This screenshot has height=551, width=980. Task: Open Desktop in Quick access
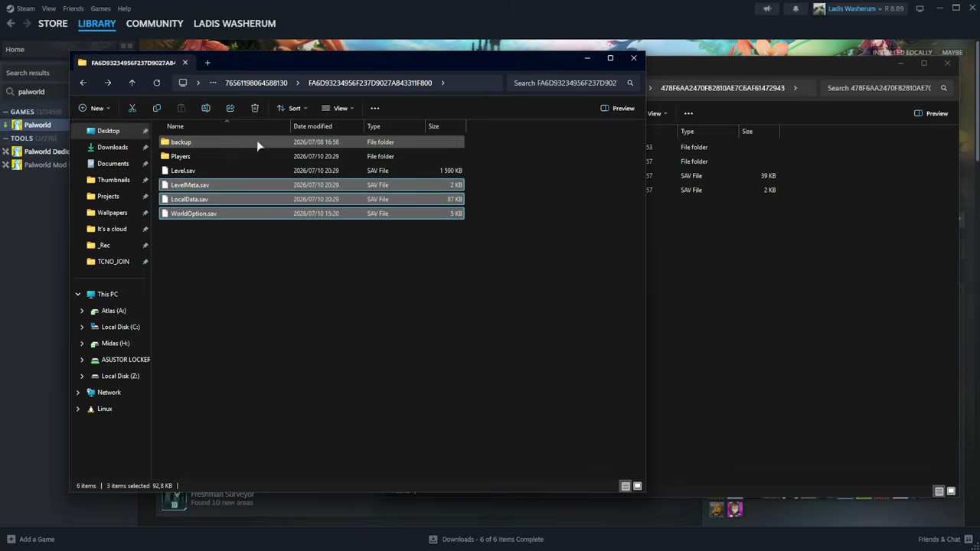[108, 131]
